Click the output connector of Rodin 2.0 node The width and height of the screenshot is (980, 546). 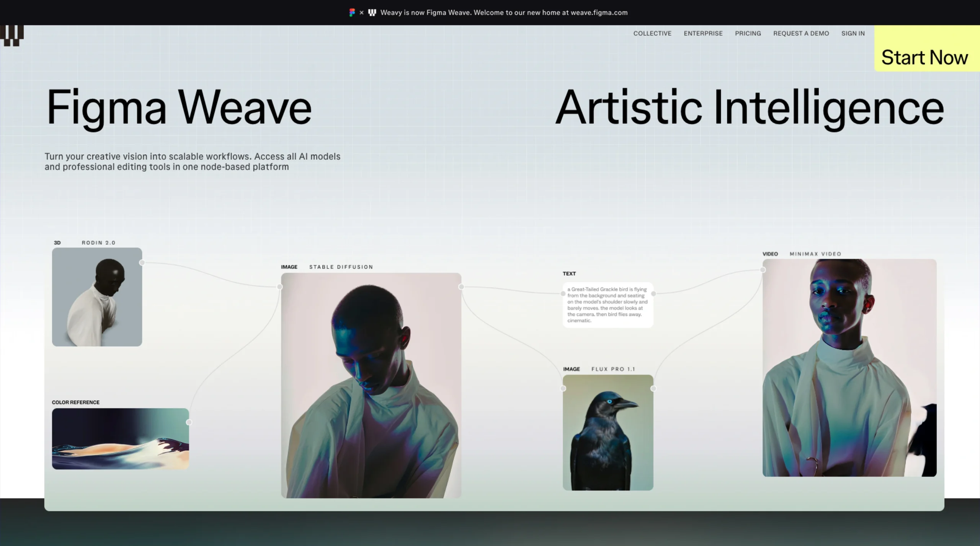click(142, 262)
